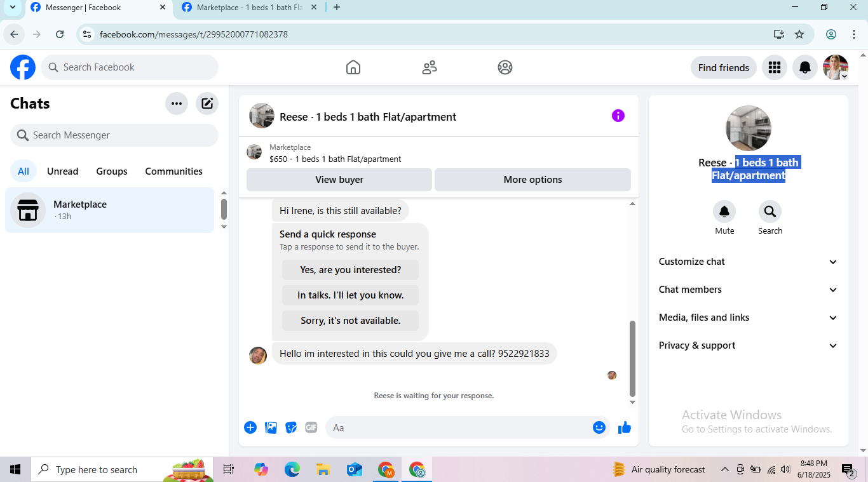The height and width of the screenshot is (482, 868).
Task: Go to Home feed icon
Action: click(x=353, y=67)
